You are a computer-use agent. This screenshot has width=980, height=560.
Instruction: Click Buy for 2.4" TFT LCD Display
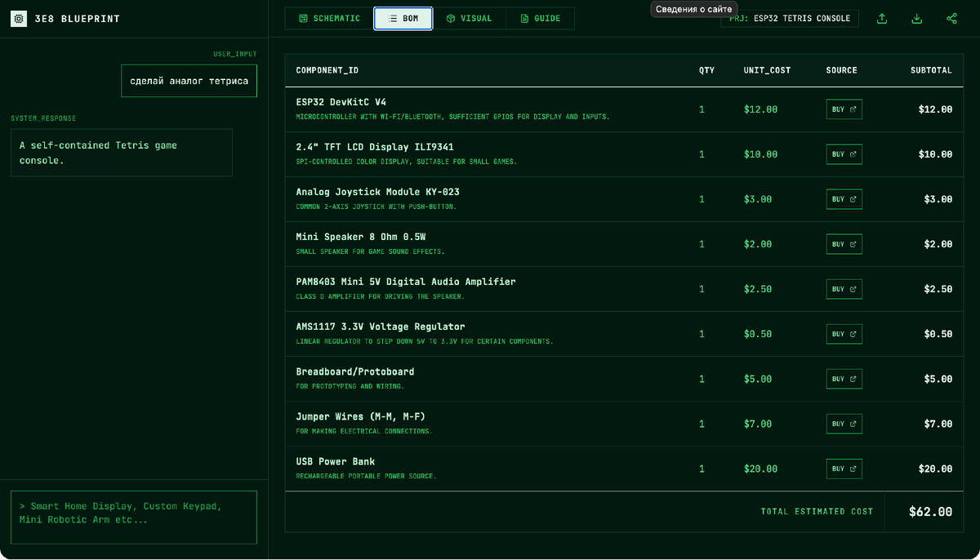844,154
